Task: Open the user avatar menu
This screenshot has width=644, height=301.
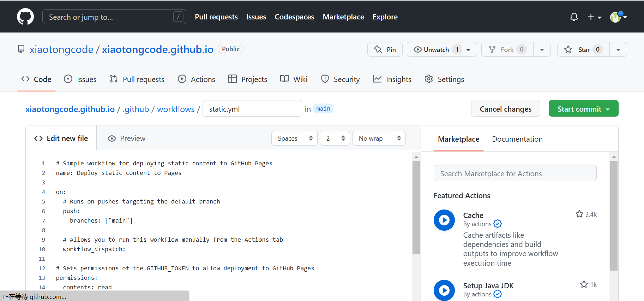Action: point(618,17)
